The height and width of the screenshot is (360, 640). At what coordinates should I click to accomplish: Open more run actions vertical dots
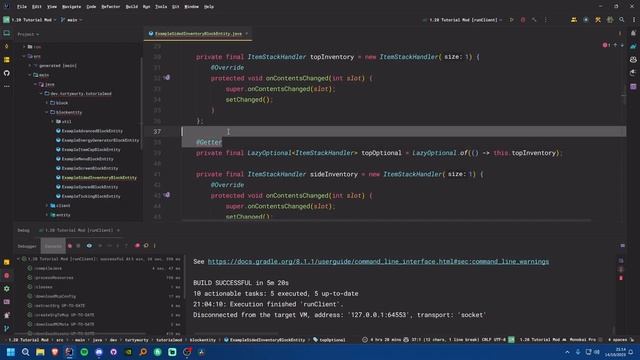(x=546, y=20)
